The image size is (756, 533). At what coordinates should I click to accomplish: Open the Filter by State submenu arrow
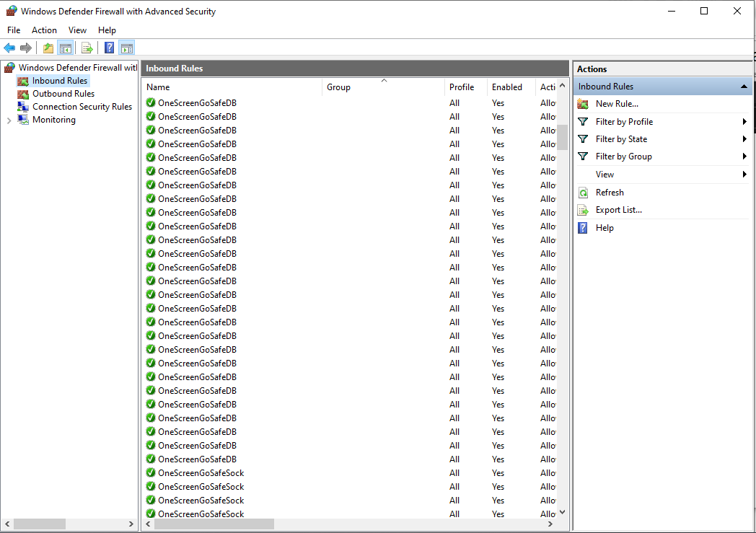(x=744, y=138)
